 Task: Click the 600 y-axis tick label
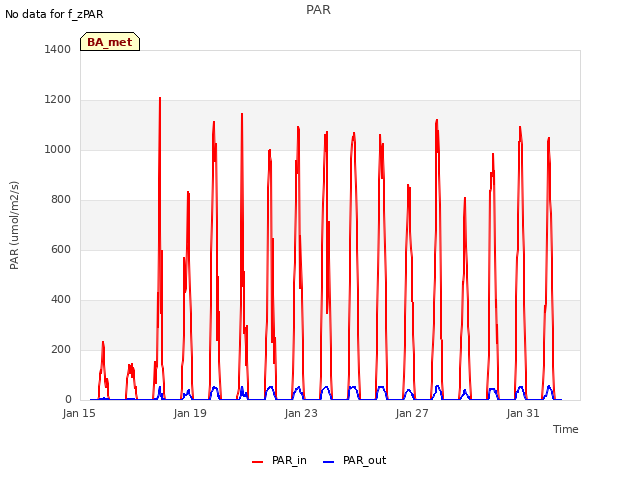[x=61, y=249]
